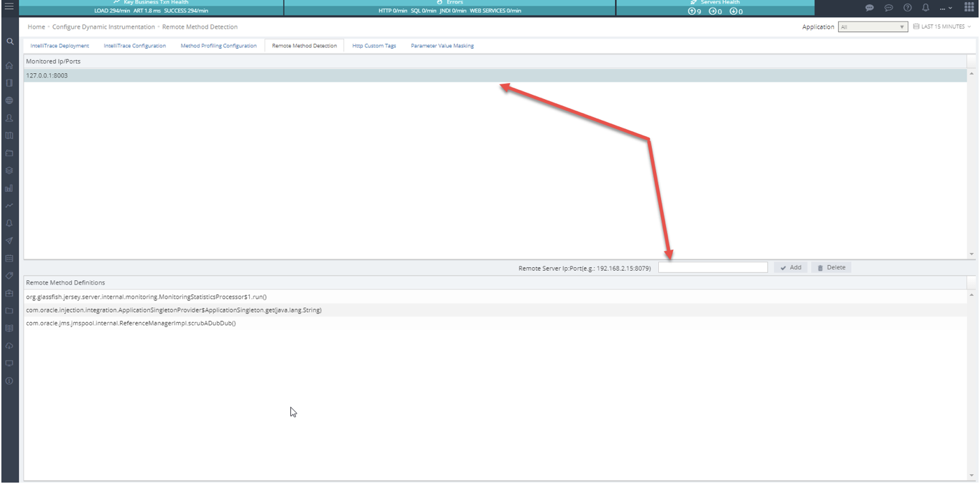Image resolution: width=980 pixels, height=484 pixels.
Task: Open the map icon in sidebar
Action: [x=9, y=135]
